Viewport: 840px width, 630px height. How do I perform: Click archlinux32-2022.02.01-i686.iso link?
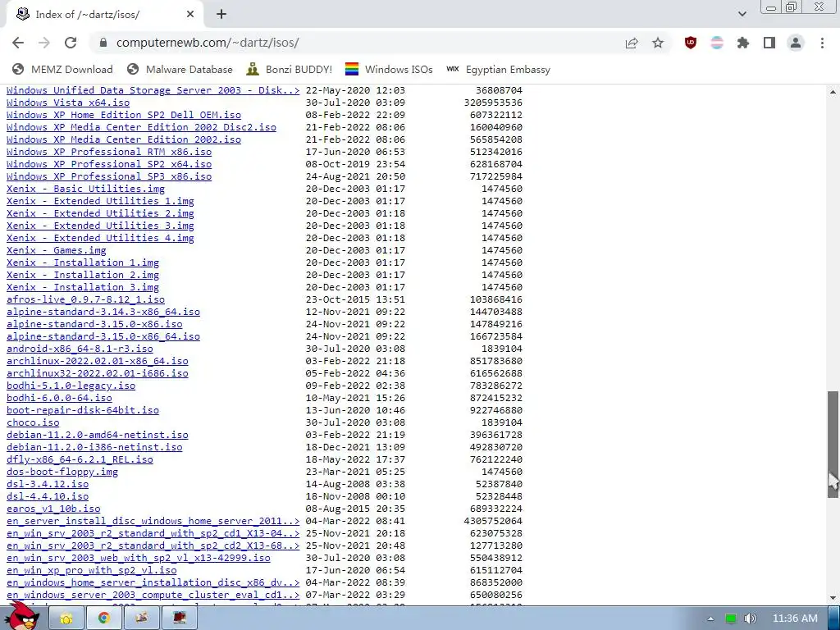pyautogui.click(x=98, y=373)
